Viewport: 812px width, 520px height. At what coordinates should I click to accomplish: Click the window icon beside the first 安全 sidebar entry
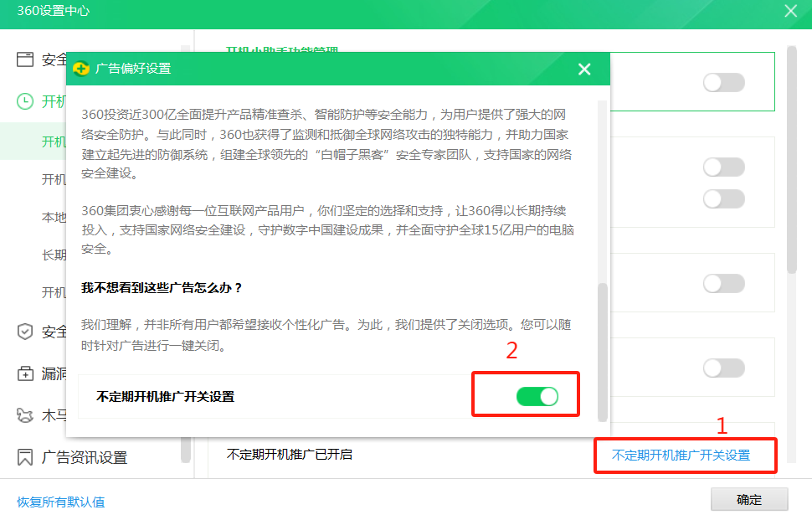[x=25, y=59]
